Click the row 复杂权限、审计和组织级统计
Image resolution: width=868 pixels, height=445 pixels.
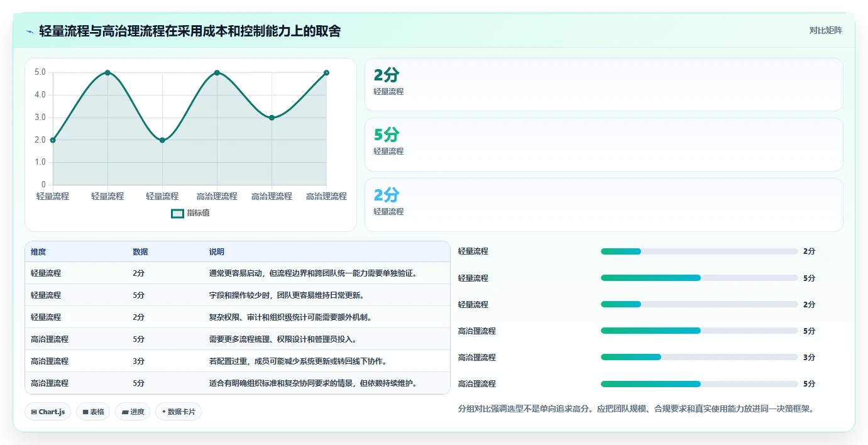(x=238, y=317)
